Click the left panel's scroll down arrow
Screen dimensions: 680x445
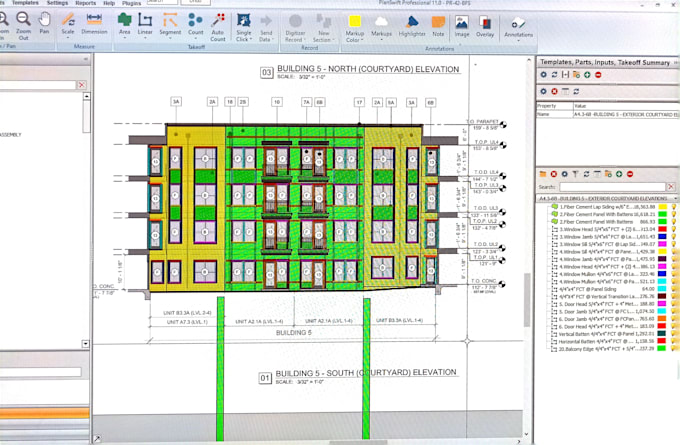point(85,344)
